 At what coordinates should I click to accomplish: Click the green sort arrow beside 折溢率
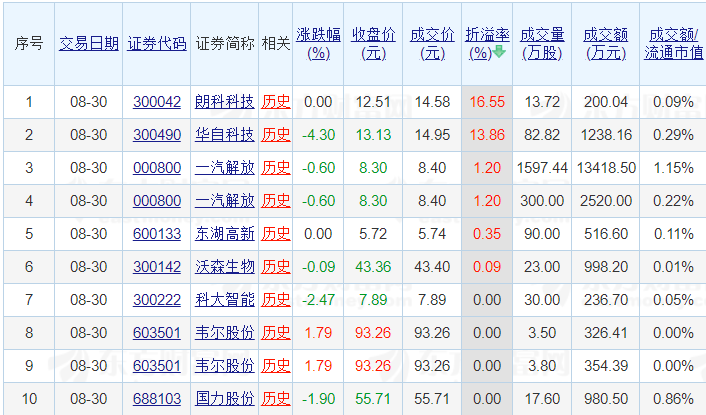coord(499,52)
